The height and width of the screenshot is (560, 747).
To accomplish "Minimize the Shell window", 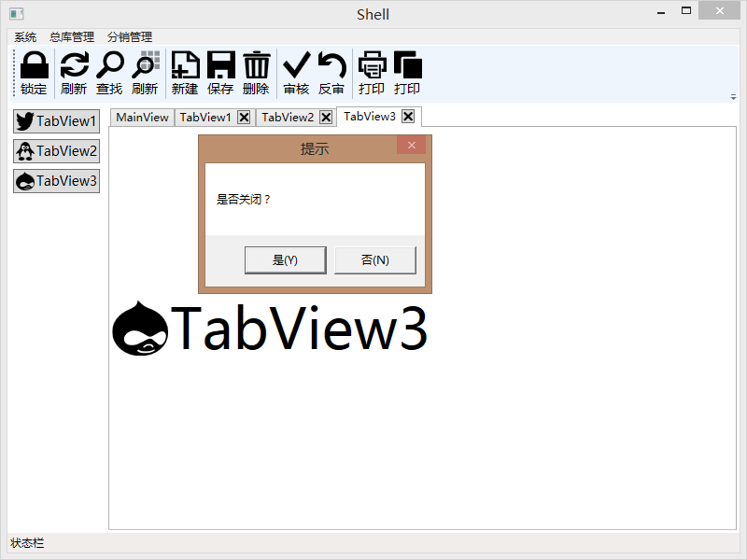I will coord(661,12).
